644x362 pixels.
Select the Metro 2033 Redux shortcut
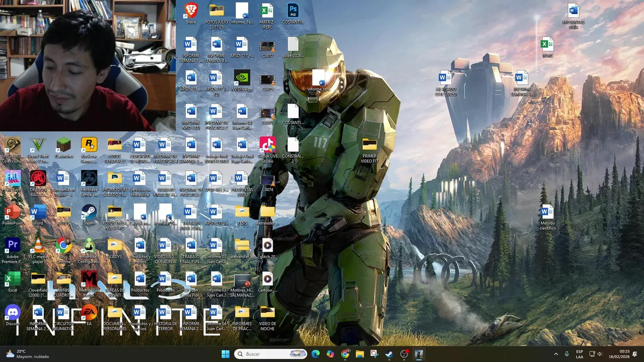click(89, 284)
